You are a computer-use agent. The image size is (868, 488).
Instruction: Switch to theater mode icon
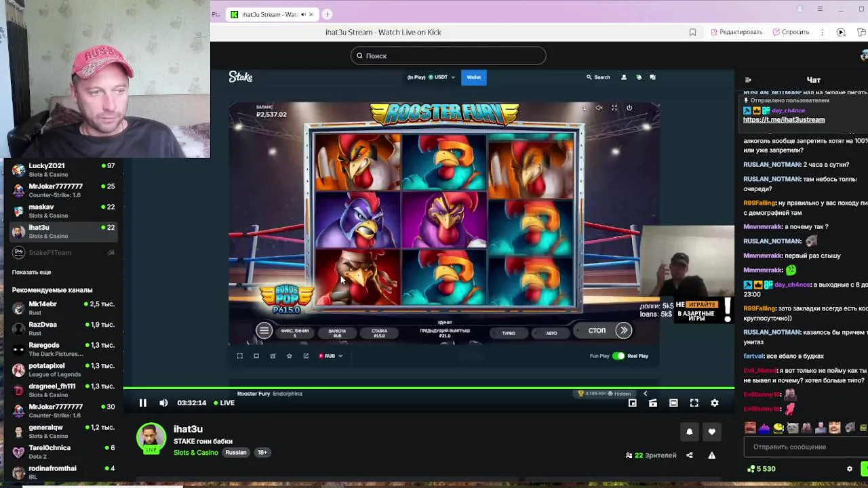pyautogui.click(x=673, y=403)
